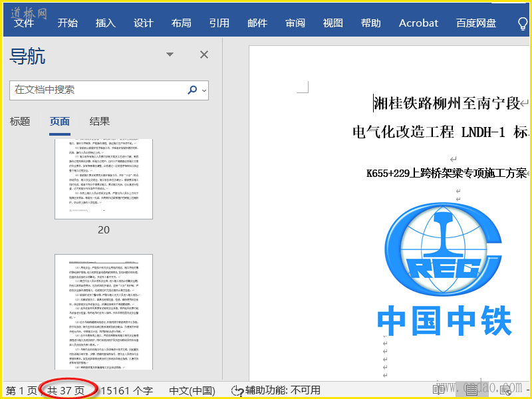532x399 pixels.
Task: Open the 文件 menu
Action: [24, 23]
